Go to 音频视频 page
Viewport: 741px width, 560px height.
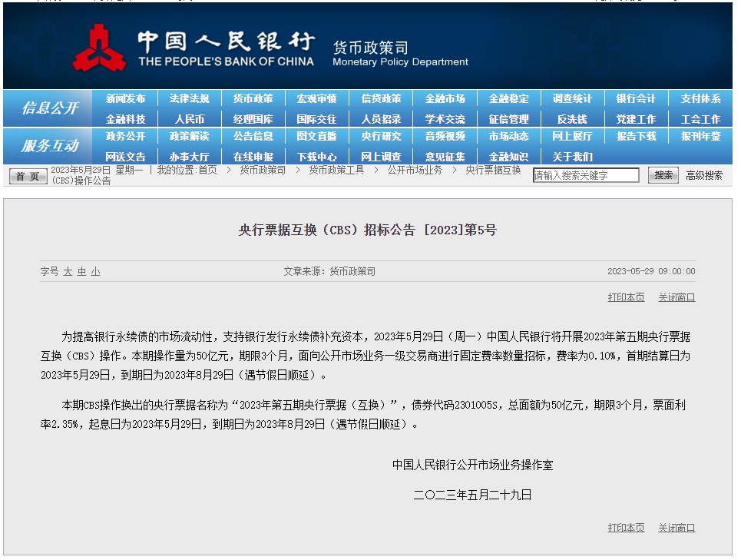tap(445, 137)
